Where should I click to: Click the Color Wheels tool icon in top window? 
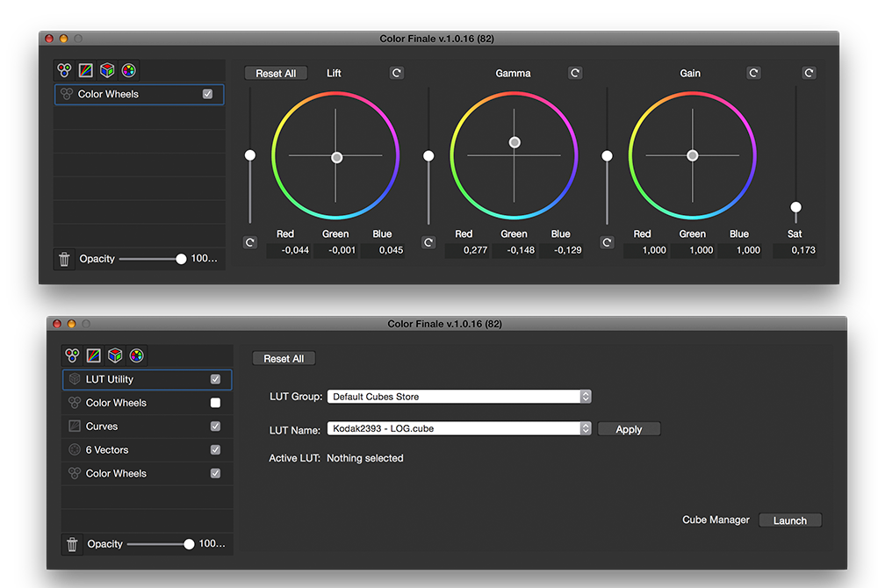pos(64,70)
